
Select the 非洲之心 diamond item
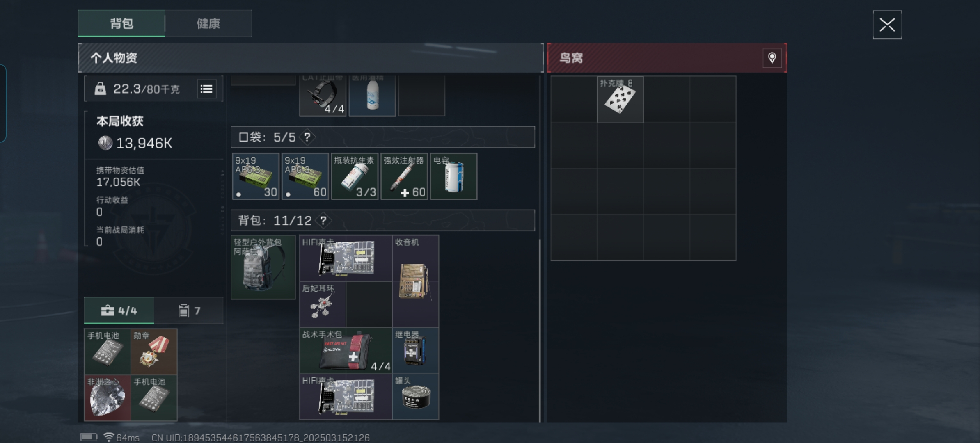pyautogui.click(x=108, y=397)
